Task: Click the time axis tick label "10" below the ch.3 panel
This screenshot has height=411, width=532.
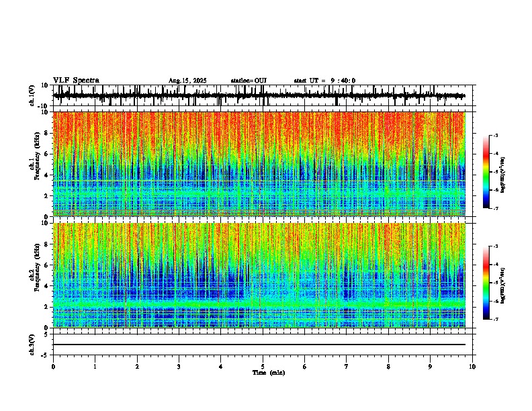Action: (x=472, y=367)
